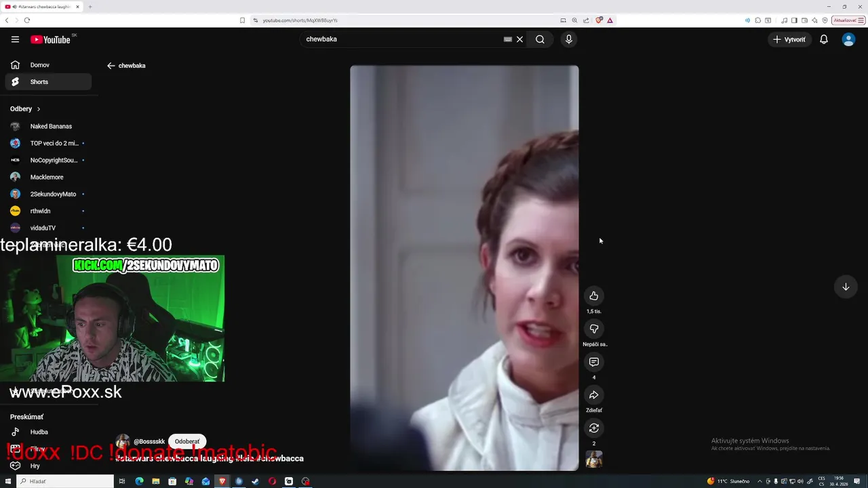Like the Chewbacca short video
Screen dimensions: 868x488
pyautogui.click(x=594, y=296)
